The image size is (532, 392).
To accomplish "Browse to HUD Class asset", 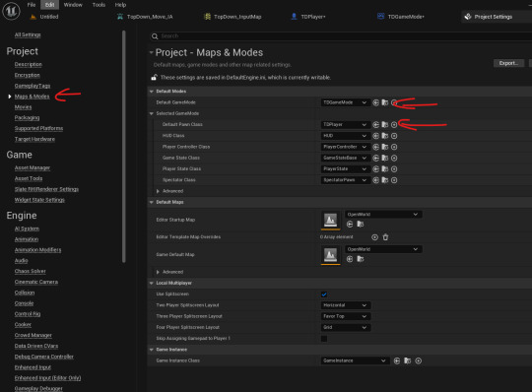I will coord(385,136).
